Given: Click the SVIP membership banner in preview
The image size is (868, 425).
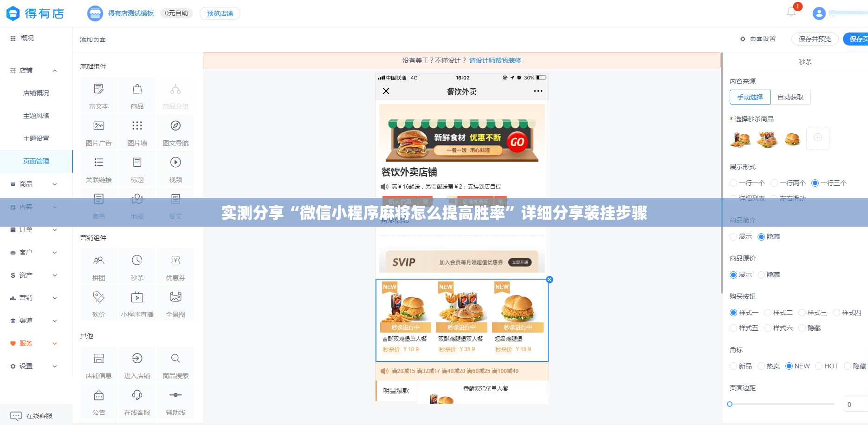Looking at the screenshot, I should pyautogui.click(x=462, y=262).
